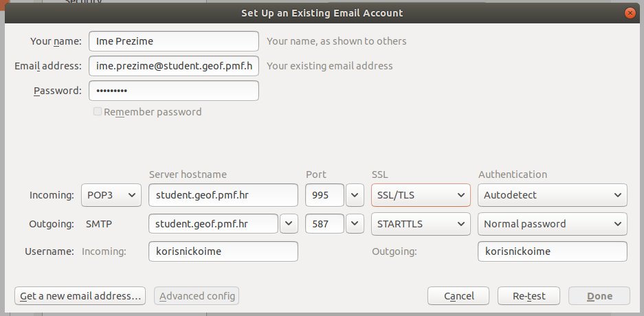
Task: Click into the Email address field
Action: click(174, 66)
